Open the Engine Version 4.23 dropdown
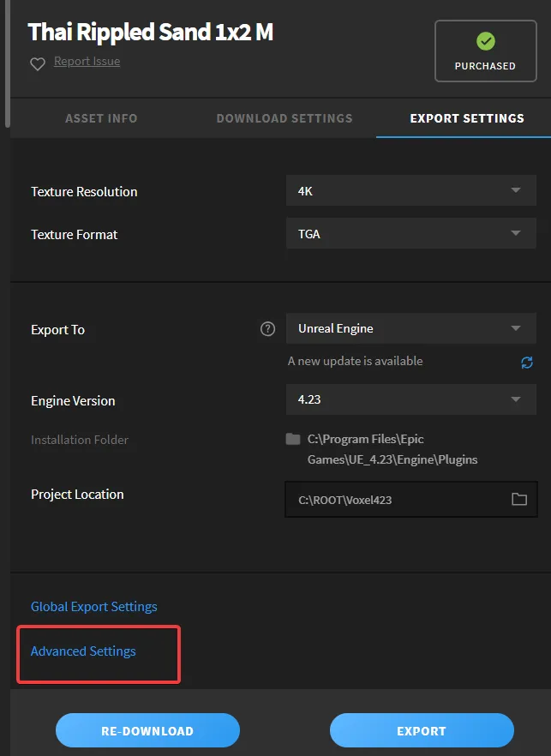Screen dimensions: 551x756 pyautogui.click(x=410, y=399)
